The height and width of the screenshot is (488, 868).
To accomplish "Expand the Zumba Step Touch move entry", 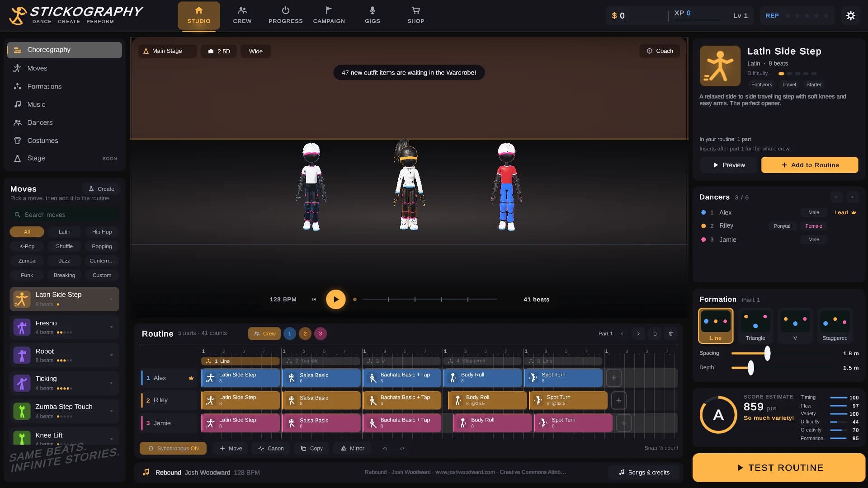I will pos(111,411).
